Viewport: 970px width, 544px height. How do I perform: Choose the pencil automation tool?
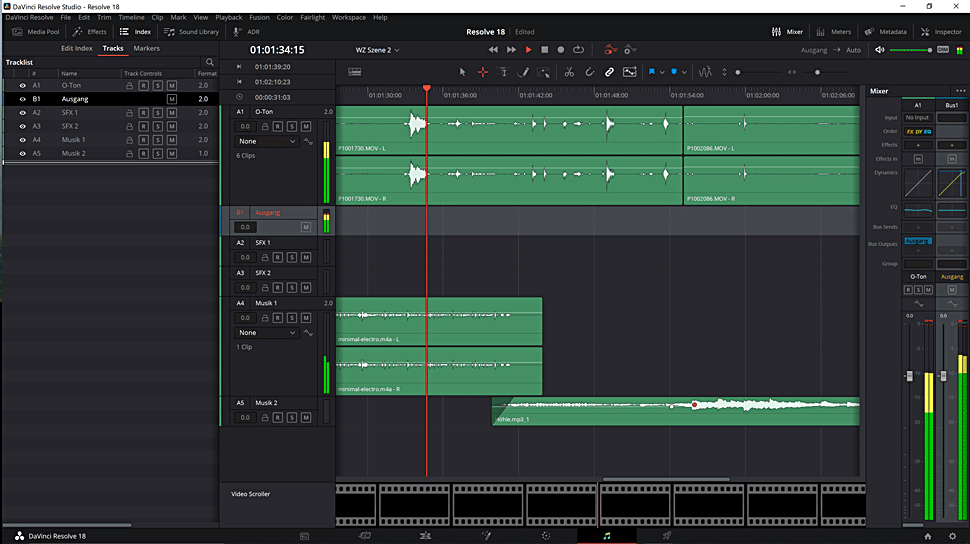(523, 72)
